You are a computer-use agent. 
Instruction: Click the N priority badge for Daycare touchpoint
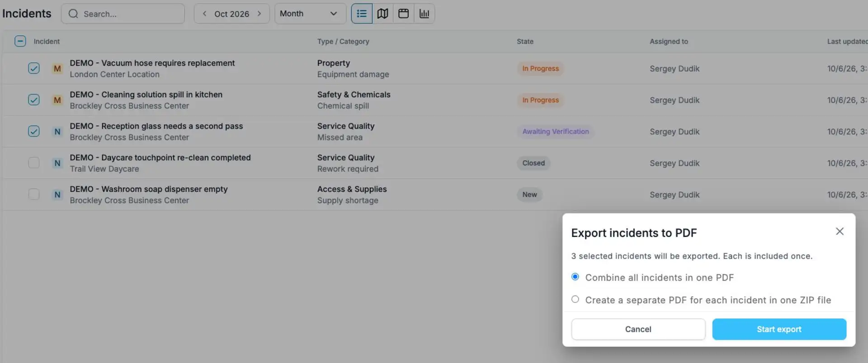57,163
